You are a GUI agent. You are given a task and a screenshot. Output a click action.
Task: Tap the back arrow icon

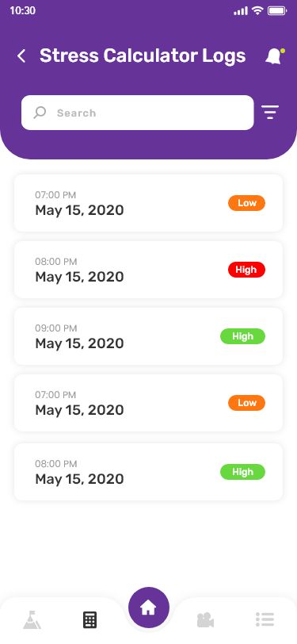click(x=21, y=56)
